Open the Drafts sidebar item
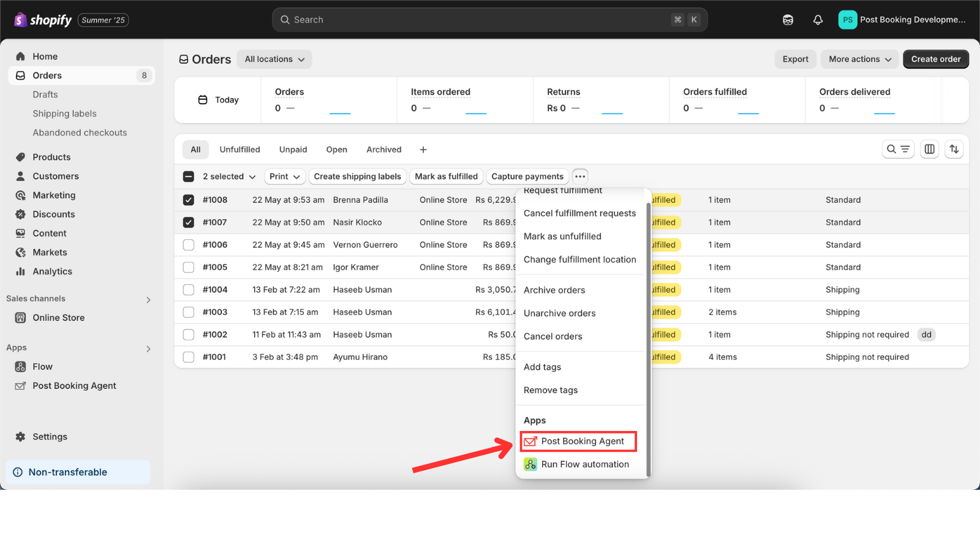This screenshot has width=980, height=551. pos(45,95)
